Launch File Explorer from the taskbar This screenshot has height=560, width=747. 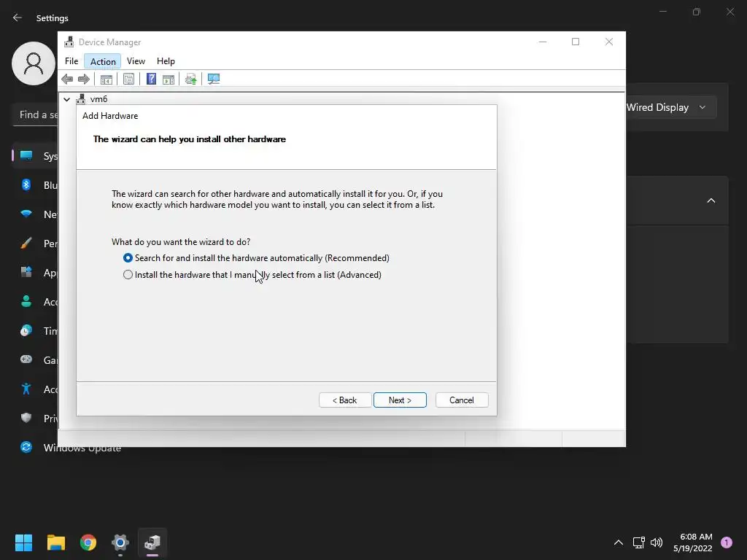pyautogui.click(x=55, y=542)
